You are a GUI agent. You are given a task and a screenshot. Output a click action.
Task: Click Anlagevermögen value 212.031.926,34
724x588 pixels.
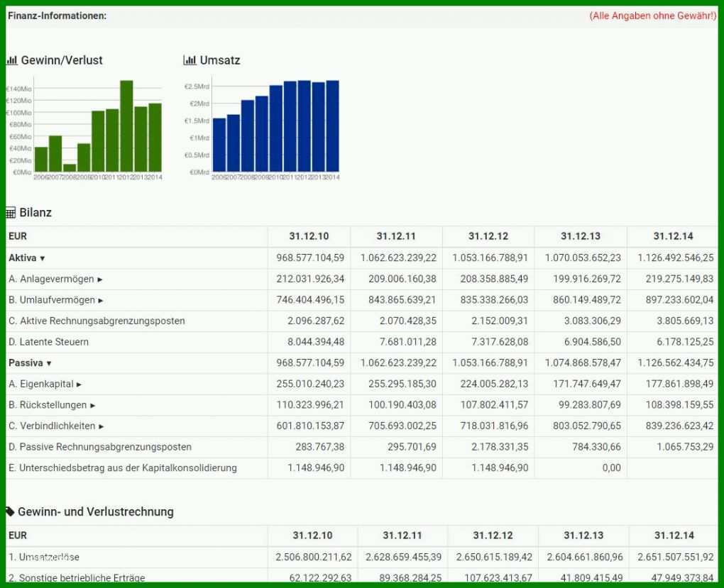coord(310,279)
